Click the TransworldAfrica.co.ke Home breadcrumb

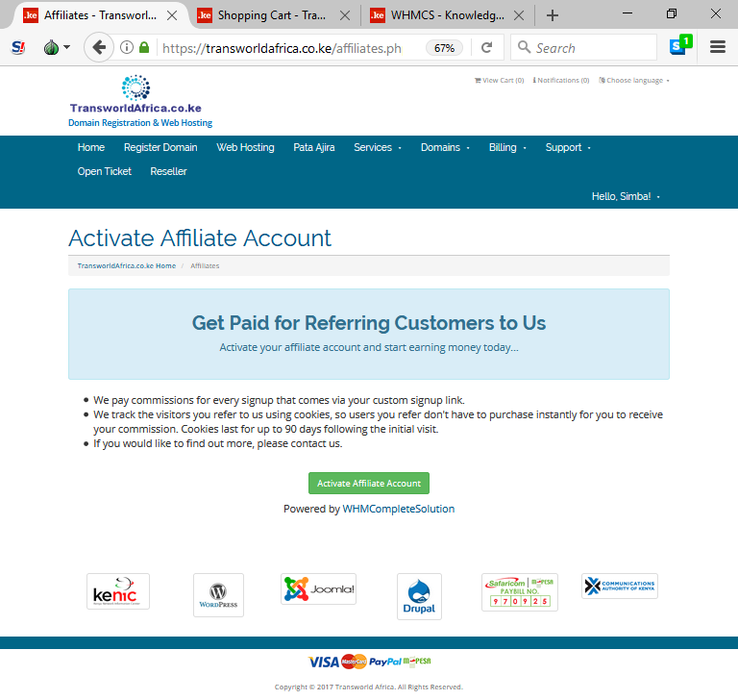tap(127, 265)
